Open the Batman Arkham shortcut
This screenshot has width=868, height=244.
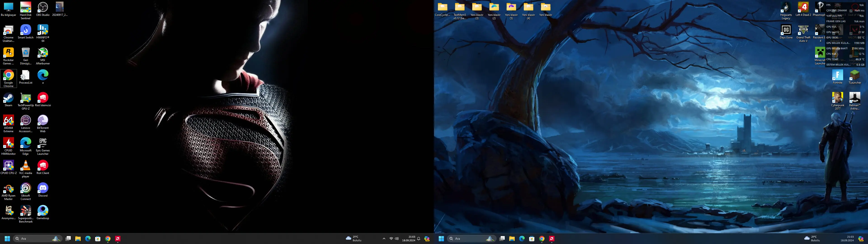click(x=855, y=101)
